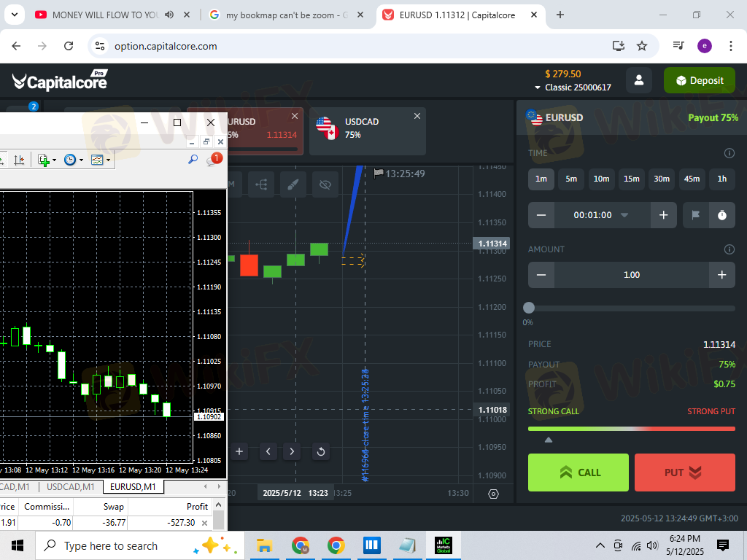The image size is (747, 560).
Task: Switch to the USDCAD asset tab
Action: (x=368, y=131)
